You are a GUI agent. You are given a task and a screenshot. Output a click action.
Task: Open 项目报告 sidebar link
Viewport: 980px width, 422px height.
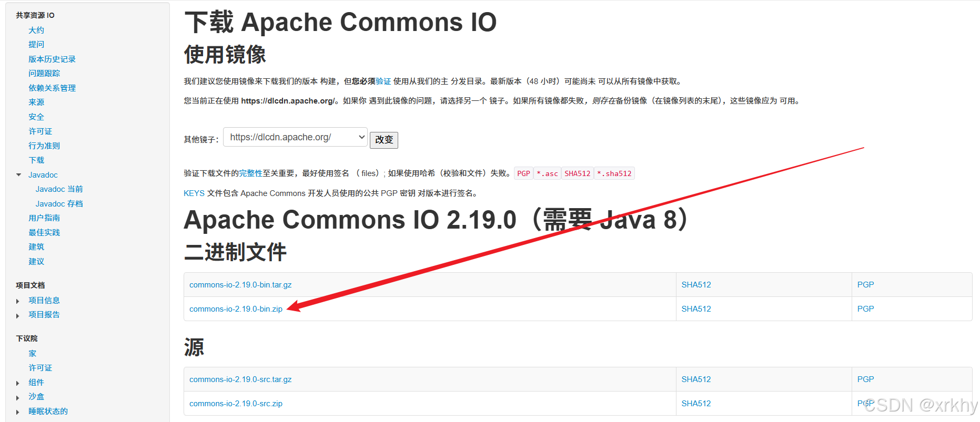tap(44, 315)
